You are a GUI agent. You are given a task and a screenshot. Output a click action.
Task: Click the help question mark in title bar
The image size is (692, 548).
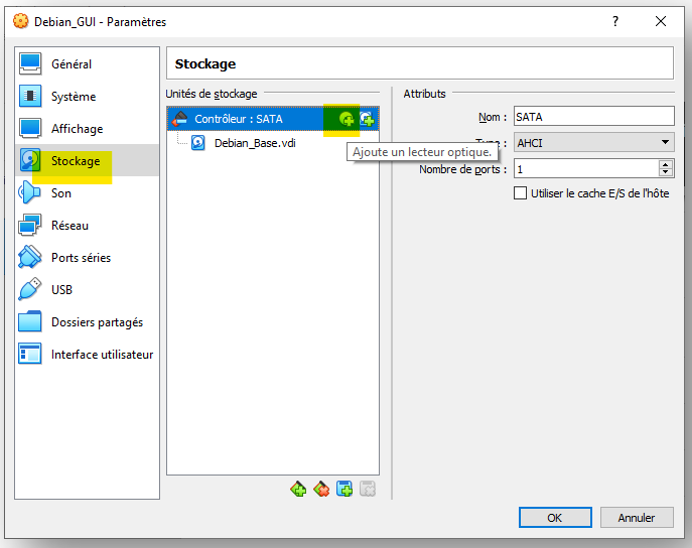tap(616, 21)
